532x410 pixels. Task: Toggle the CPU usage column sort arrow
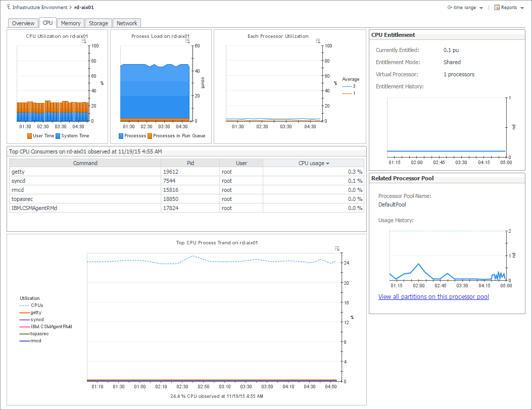click(327, 164)
